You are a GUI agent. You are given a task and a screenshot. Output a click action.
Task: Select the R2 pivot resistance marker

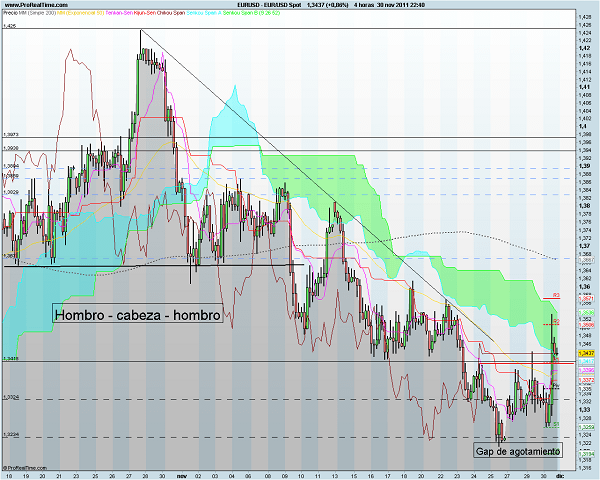pyautogui.click(x=556, y=321)
